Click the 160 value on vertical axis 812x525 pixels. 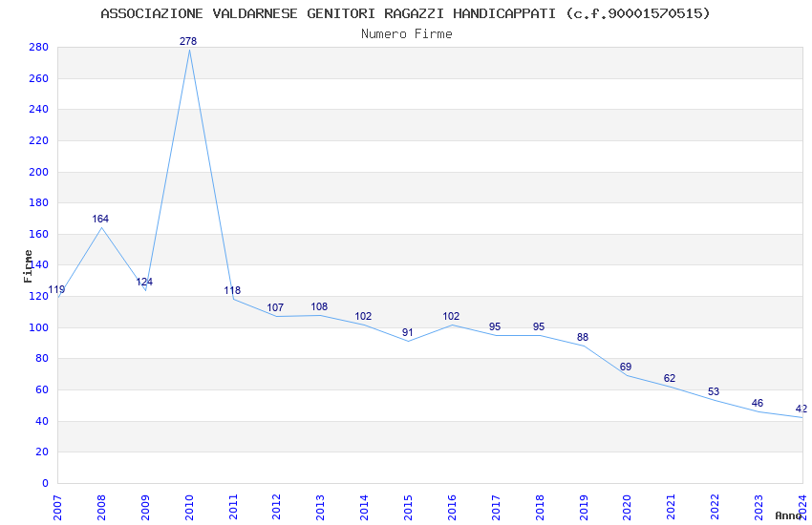point(39,234)
